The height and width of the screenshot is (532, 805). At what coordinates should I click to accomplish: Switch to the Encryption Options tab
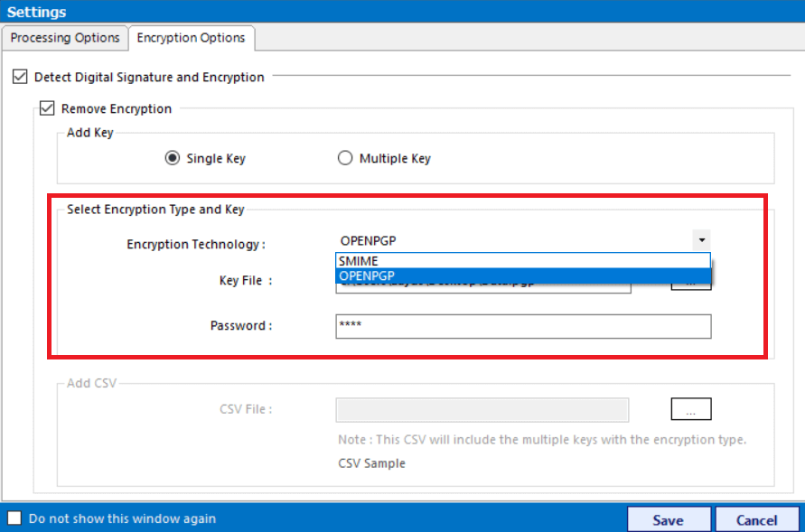coord(192,38)
